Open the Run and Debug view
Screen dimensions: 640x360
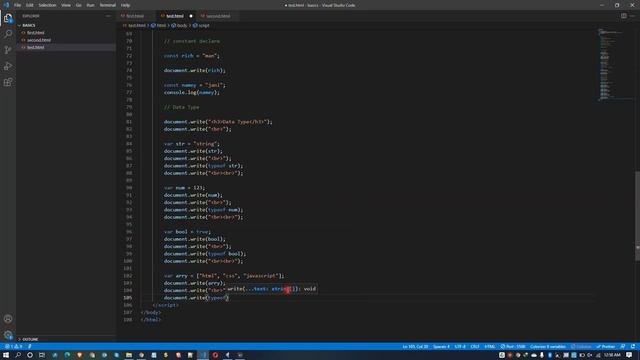[8, 66]
